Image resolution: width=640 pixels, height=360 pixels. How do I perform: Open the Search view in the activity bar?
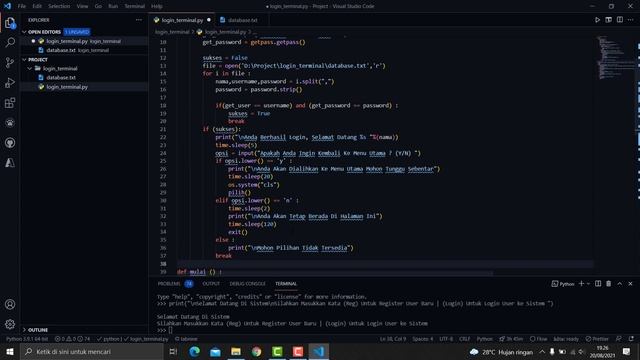pos(10,42)
